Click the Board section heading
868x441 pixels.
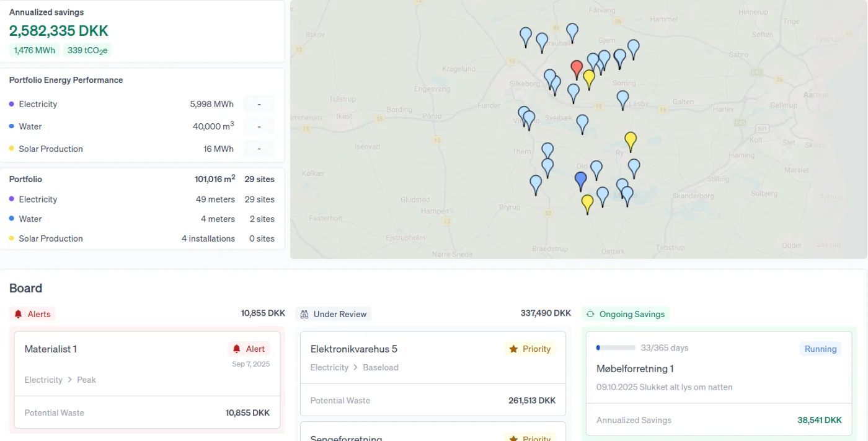pyautogui.click(x=25, y=288)
